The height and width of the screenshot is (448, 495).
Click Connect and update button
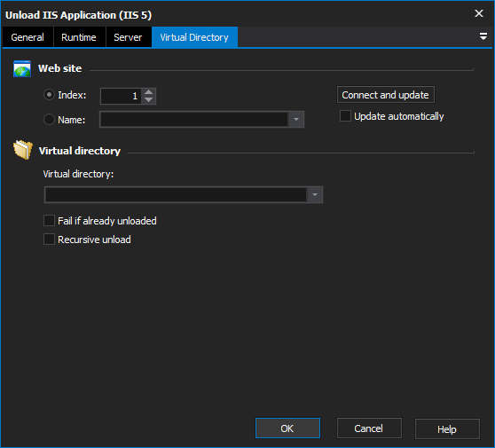tap(386, 95)
